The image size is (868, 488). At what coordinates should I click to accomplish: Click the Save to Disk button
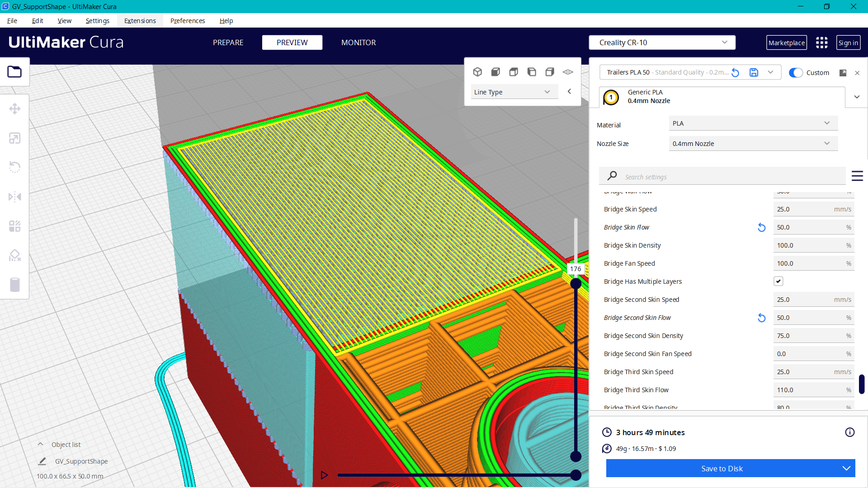(x=722, y=469)
